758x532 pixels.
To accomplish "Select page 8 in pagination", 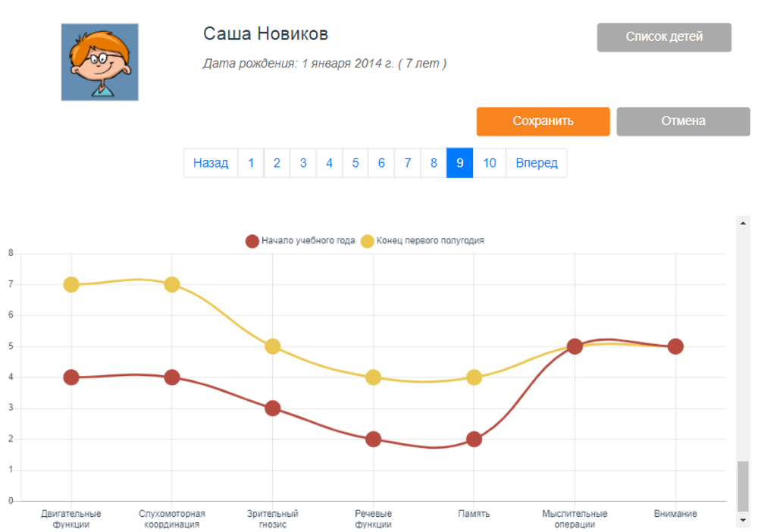I will [x=434, y=163].
